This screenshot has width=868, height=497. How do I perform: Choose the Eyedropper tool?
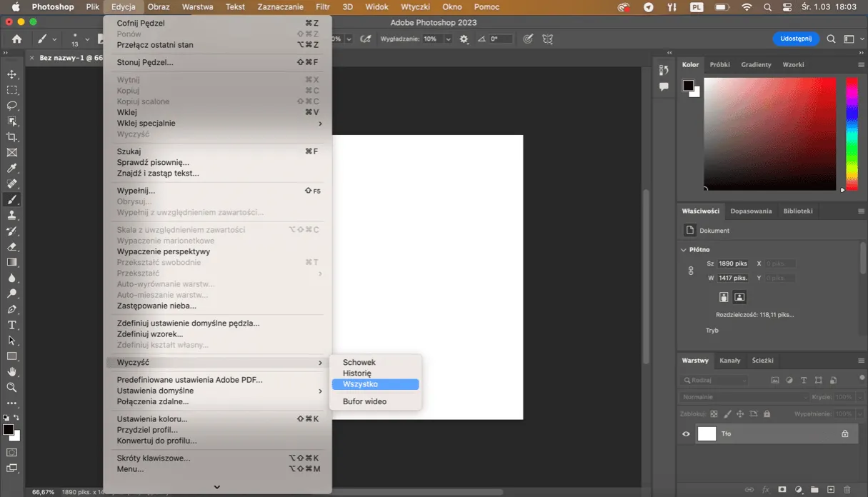point(11,169)
